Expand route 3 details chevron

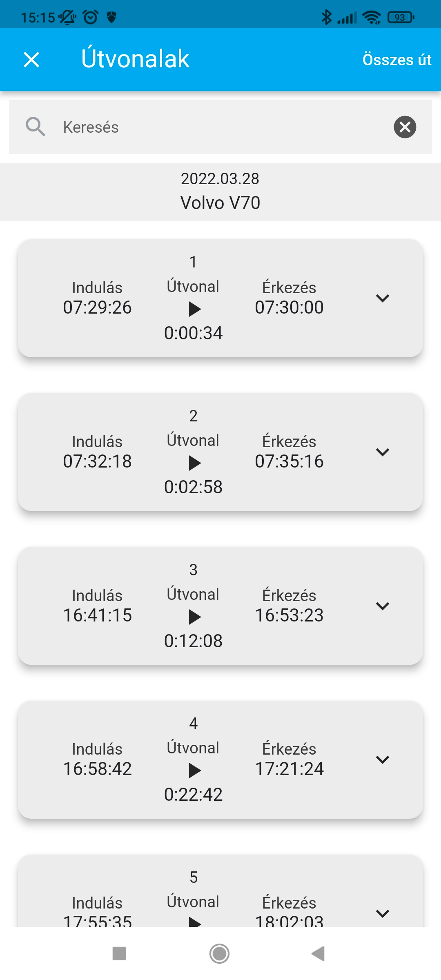point(382,606)
